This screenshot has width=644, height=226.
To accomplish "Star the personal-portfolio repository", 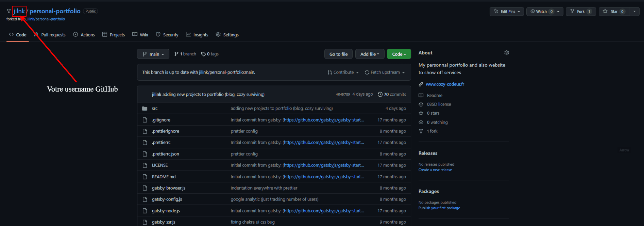I will [x=614, y=12].
